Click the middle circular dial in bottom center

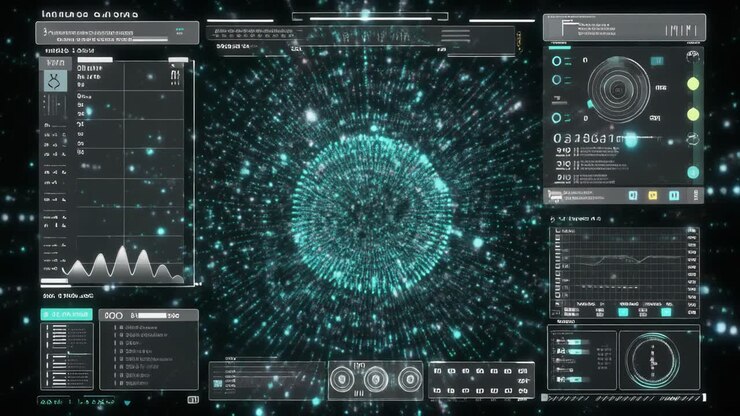[x=375, y=379]
